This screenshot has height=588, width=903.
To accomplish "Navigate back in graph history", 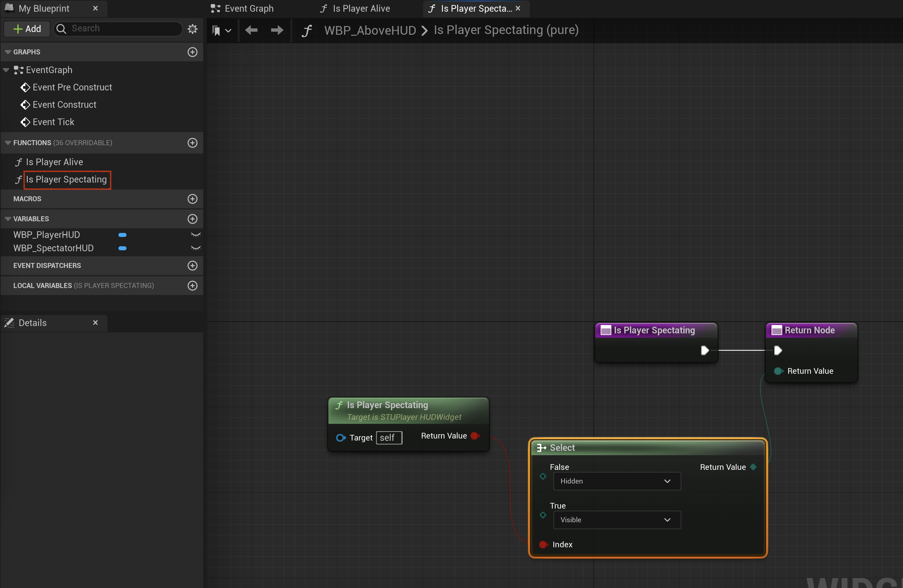I will tap(251, 30).
